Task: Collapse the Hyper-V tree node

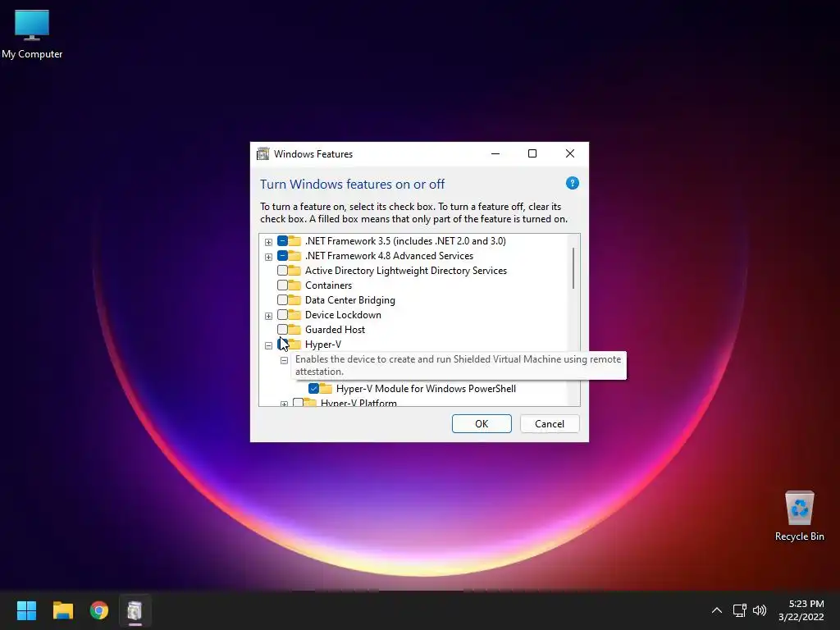Action: 268,345
